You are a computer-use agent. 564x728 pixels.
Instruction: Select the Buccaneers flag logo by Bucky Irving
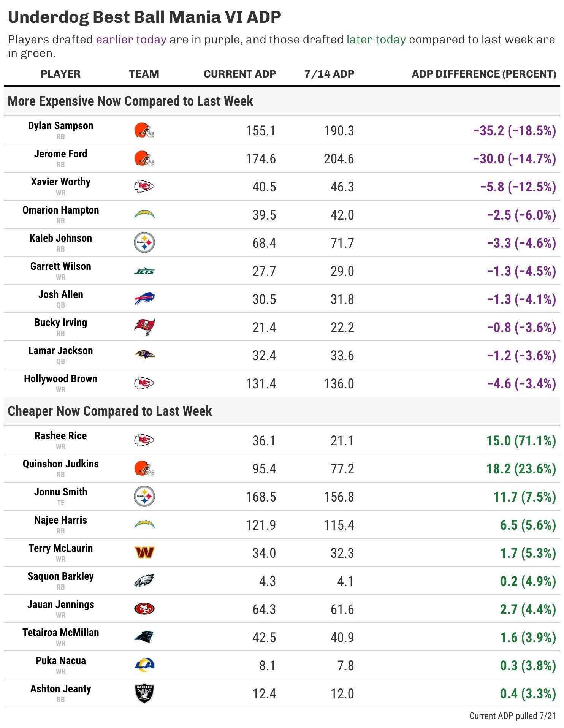tap(144, 327)
